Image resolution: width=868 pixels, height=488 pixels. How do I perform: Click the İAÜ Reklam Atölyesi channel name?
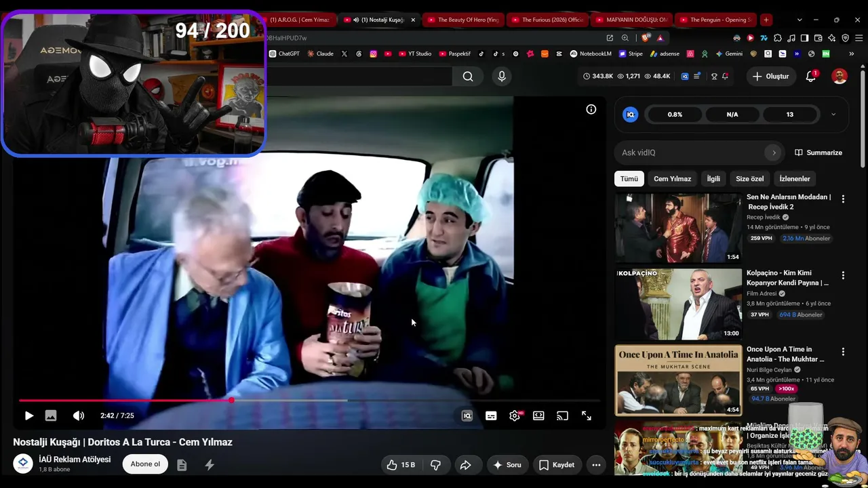[75, 460]
